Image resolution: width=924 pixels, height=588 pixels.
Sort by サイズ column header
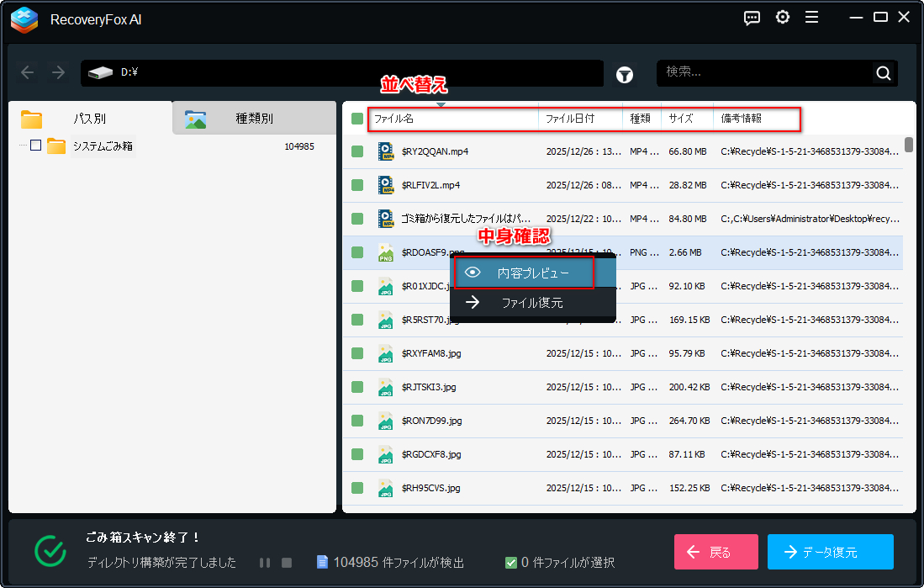click(687, 119)
